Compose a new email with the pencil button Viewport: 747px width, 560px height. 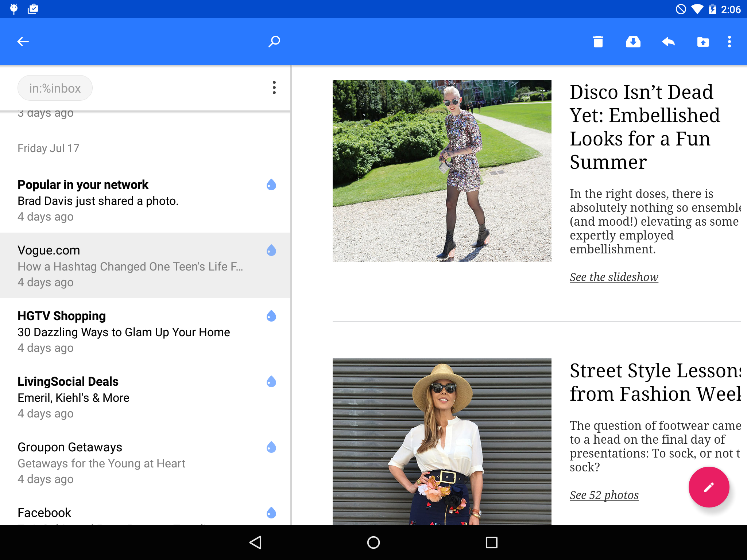point(708,487)
